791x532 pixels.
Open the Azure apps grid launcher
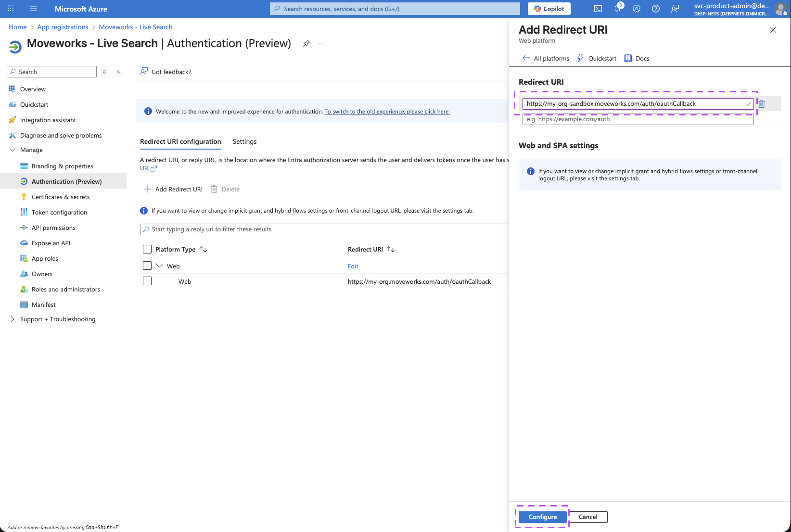tap(11, 9)
